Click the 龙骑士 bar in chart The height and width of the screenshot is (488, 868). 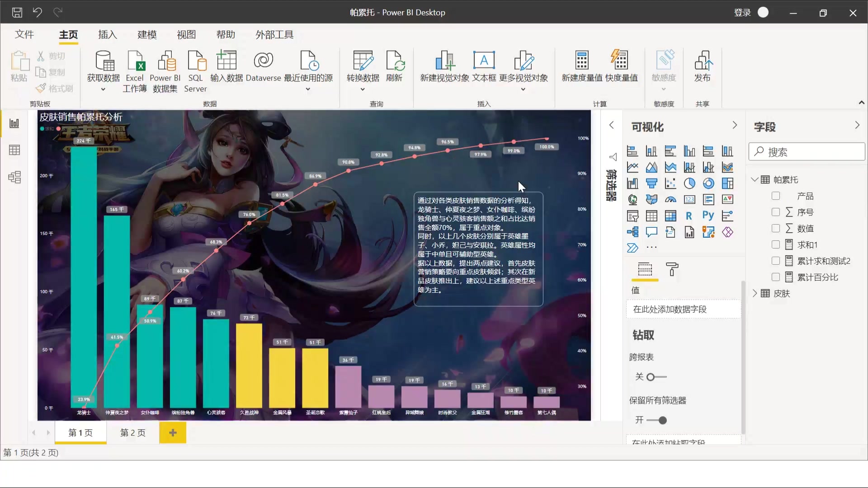(84, 277)
